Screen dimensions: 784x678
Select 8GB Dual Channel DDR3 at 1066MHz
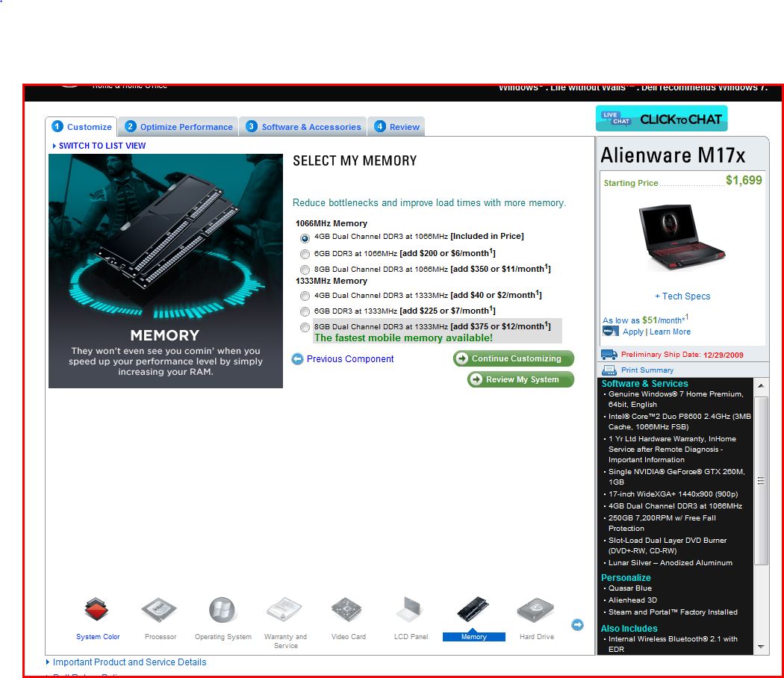click(x=305, y=270)
